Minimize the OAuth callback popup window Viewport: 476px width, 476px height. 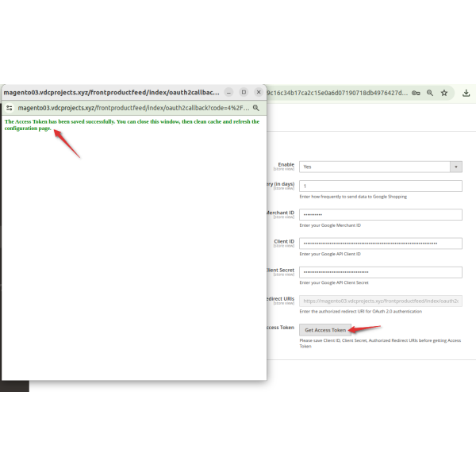click(x=228, y=92)
